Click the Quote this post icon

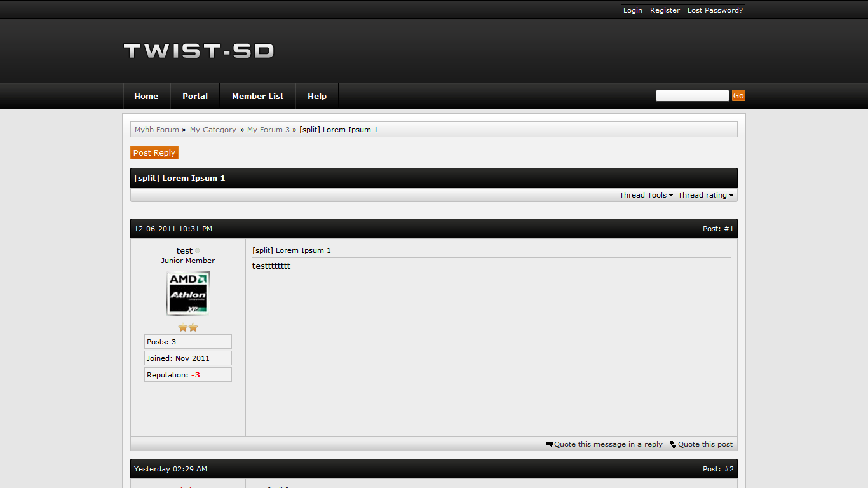pos(673,445)
